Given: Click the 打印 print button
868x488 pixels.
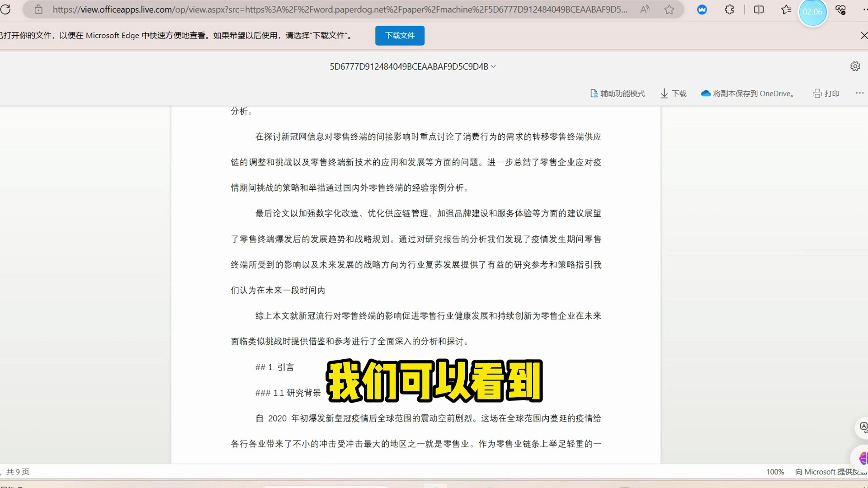Looking at the screenshot, I should pyautogui.click(x=826, y=94).
